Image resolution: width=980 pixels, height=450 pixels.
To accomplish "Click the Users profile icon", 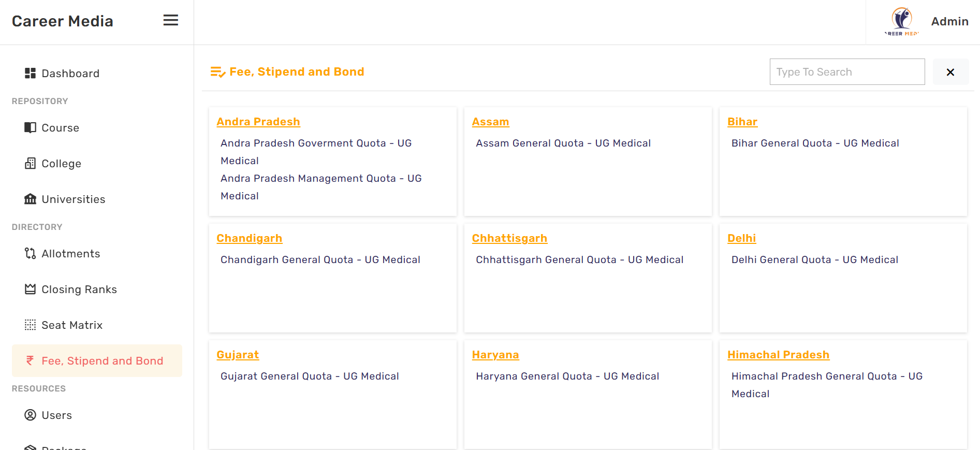I will 30,415.
